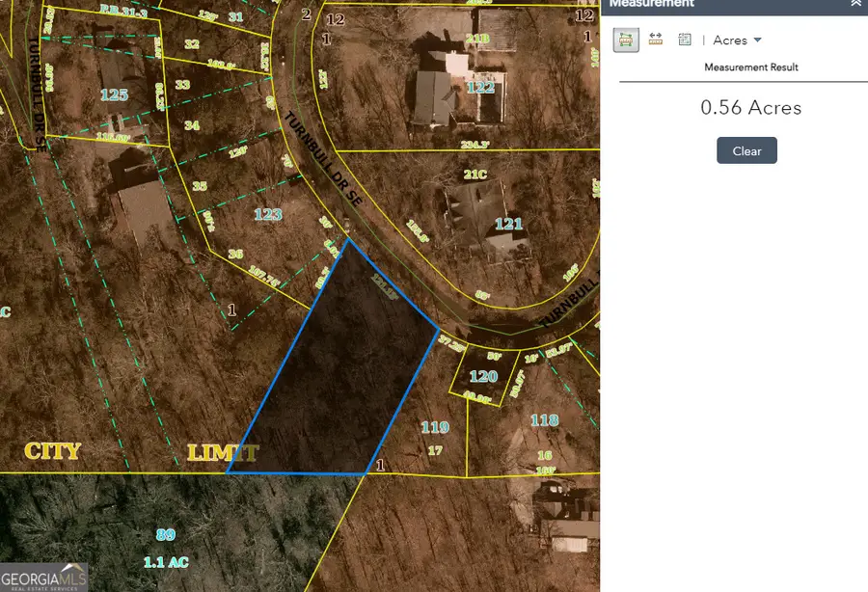868x592 pixels.
Task: Select the area measurement tool
Action: point(625,40)
